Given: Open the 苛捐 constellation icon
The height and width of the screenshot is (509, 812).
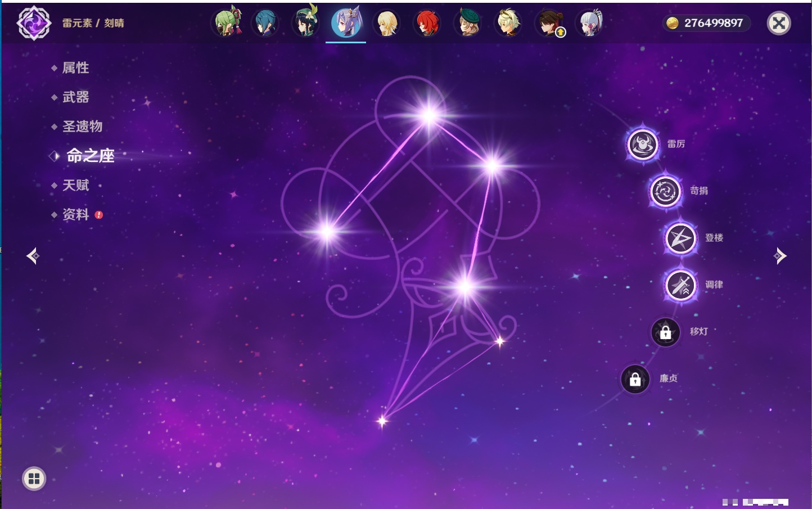Looking at the screenshot, I should coord(665,191).
